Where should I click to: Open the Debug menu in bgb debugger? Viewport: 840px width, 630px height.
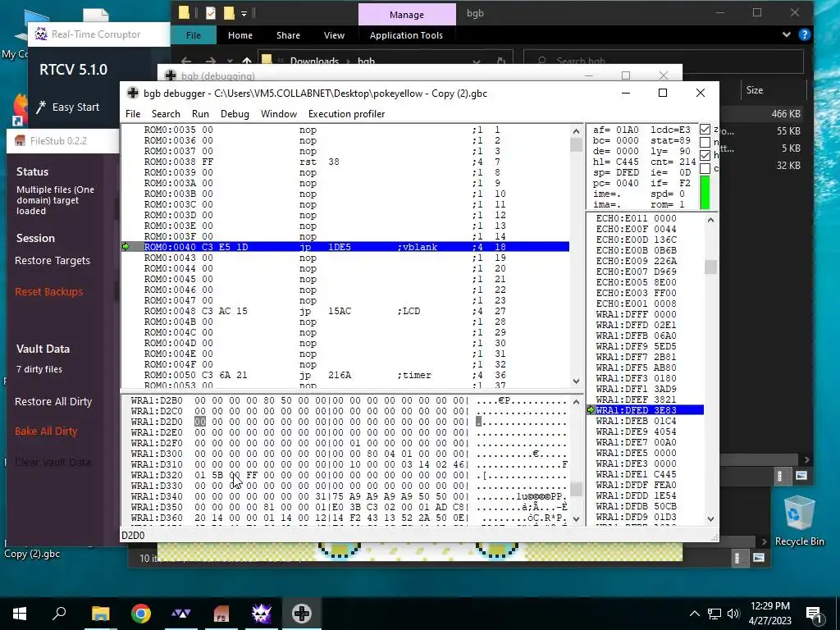tap(235, 113)
